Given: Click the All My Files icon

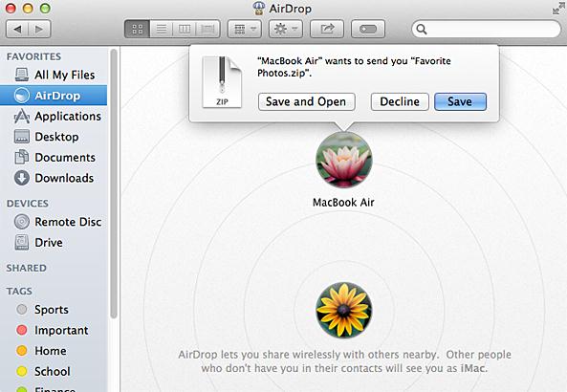Looking at the screenshot, I should (x=22, y=75).
